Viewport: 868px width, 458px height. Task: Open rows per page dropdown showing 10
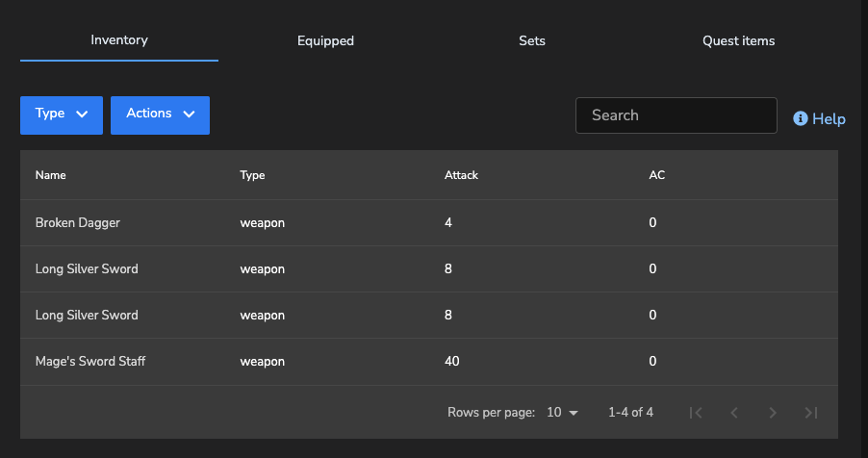(x=562, y=413)
